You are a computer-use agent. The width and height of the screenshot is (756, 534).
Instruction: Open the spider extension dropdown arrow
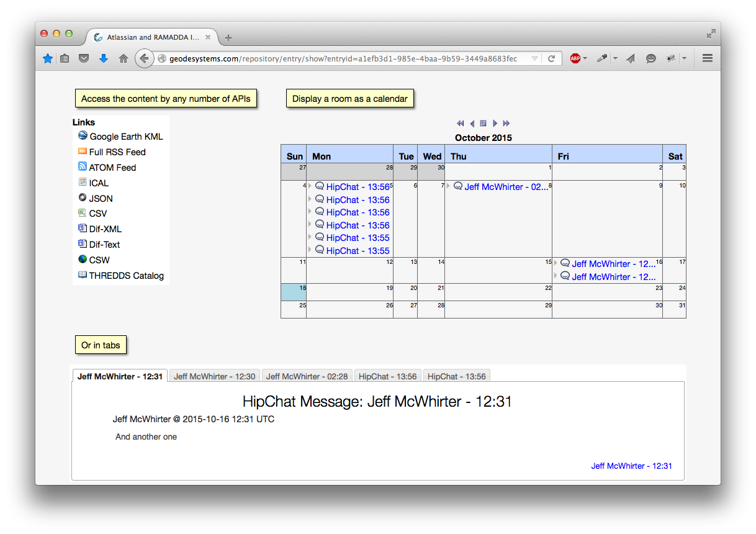tap(684, 58)
